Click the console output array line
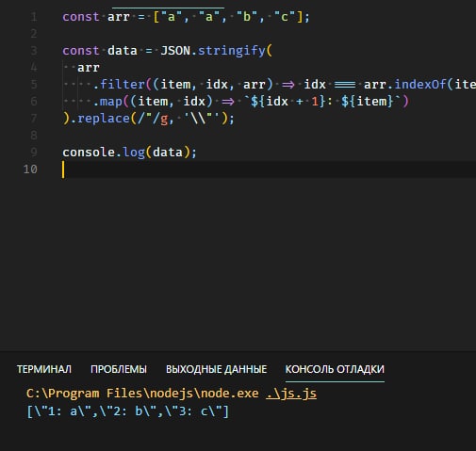This screenshot has height=451, width=476. (128, 411)
